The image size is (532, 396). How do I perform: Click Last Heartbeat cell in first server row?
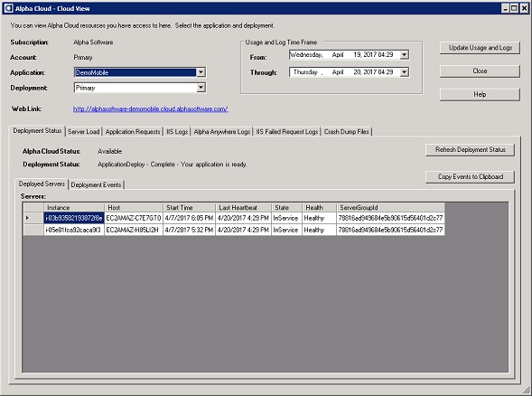click(x=244, y=218)
